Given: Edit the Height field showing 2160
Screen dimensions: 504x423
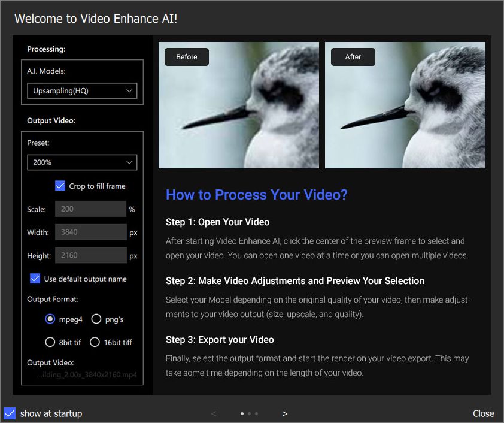Looking at the screenshot, I should coord(90,255).
